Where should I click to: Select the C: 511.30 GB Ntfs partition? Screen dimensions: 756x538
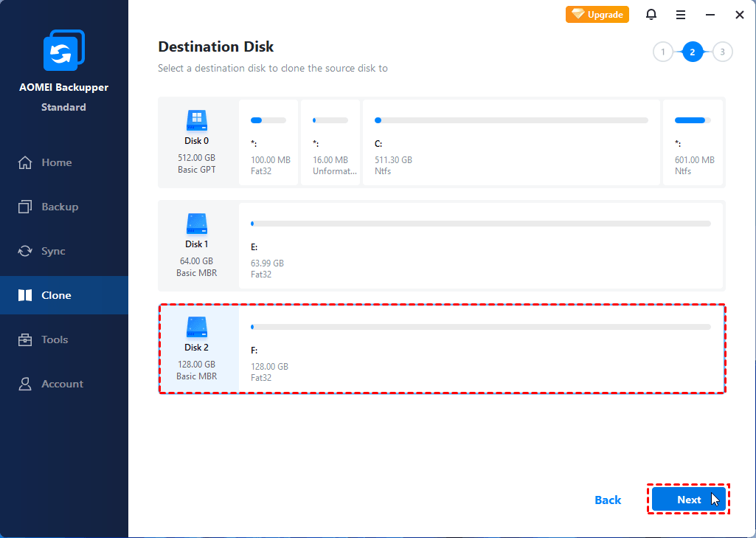511,142
